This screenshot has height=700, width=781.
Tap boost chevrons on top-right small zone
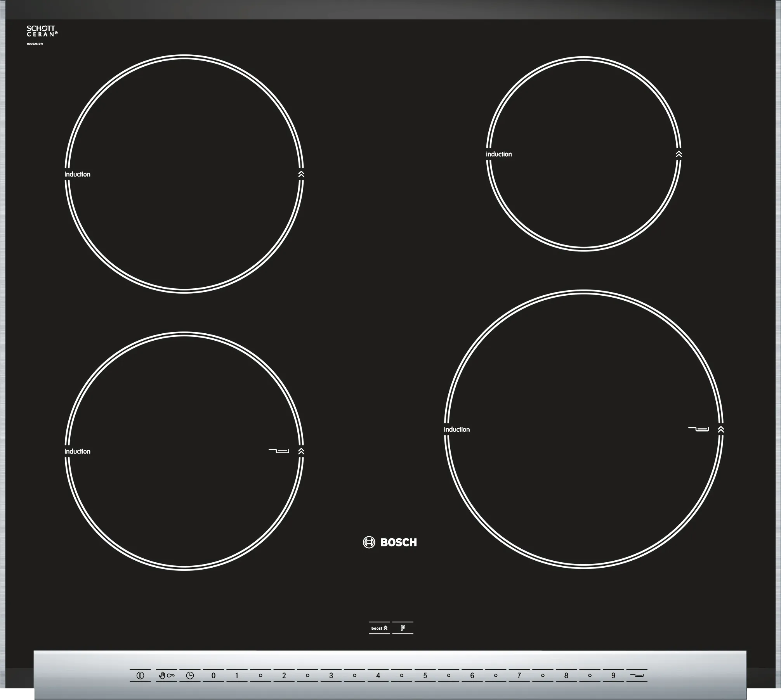(679, 154)
